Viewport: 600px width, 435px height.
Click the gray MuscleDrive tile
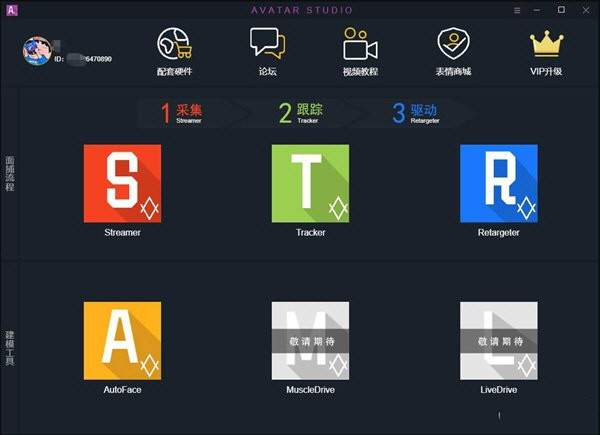tap(310, 340)
